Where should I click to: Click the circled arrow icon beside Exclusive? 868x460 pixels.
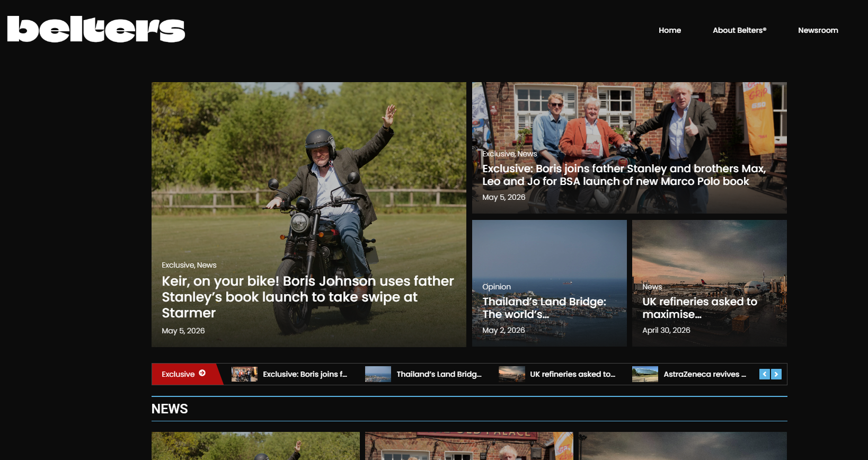202,373
